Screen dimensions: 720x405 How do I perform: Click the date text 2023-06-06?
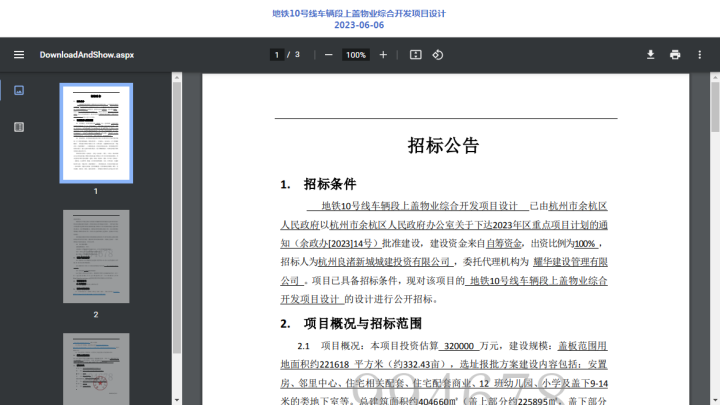[359, 25]
